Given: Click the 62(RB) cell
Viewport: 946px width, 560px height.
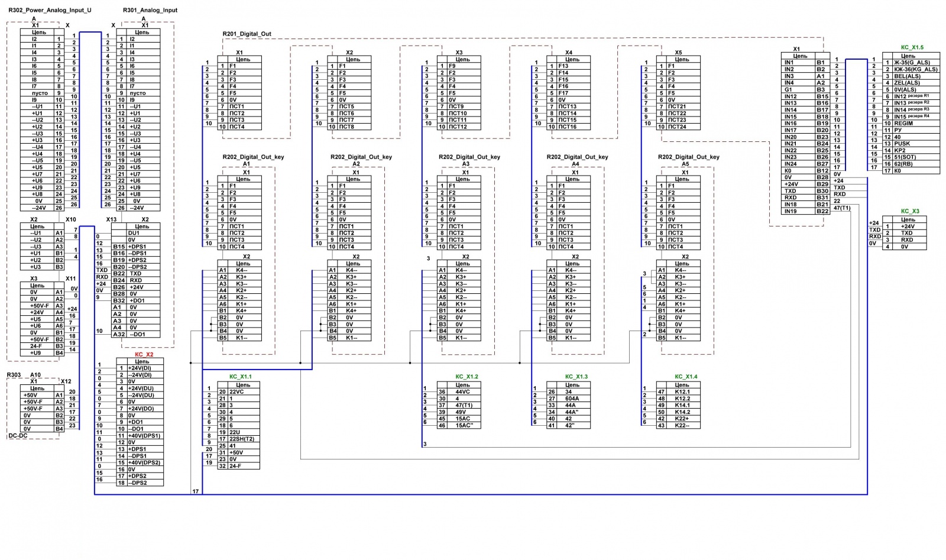Looking at the screenshot, I should coord(915,164).
